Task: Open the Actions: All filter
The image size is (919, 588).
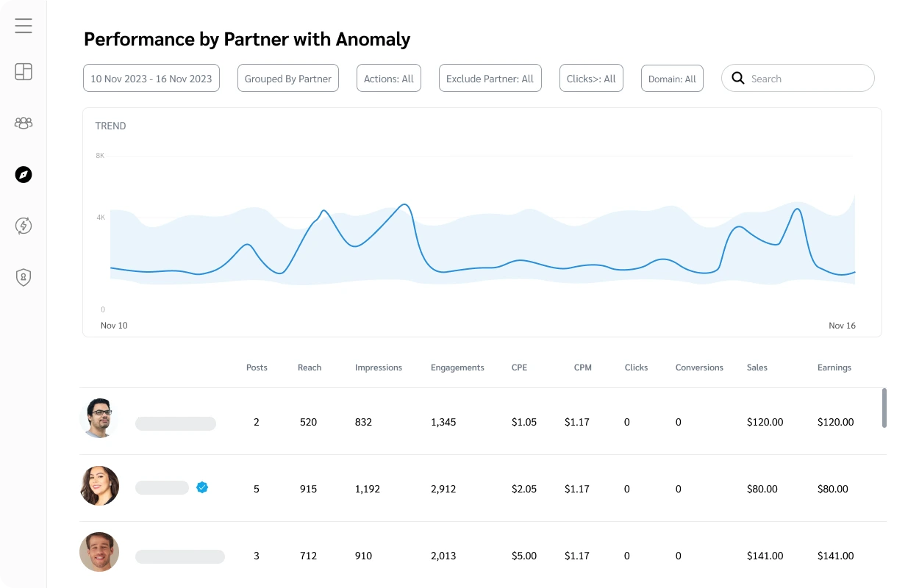Action: (388, 77)
